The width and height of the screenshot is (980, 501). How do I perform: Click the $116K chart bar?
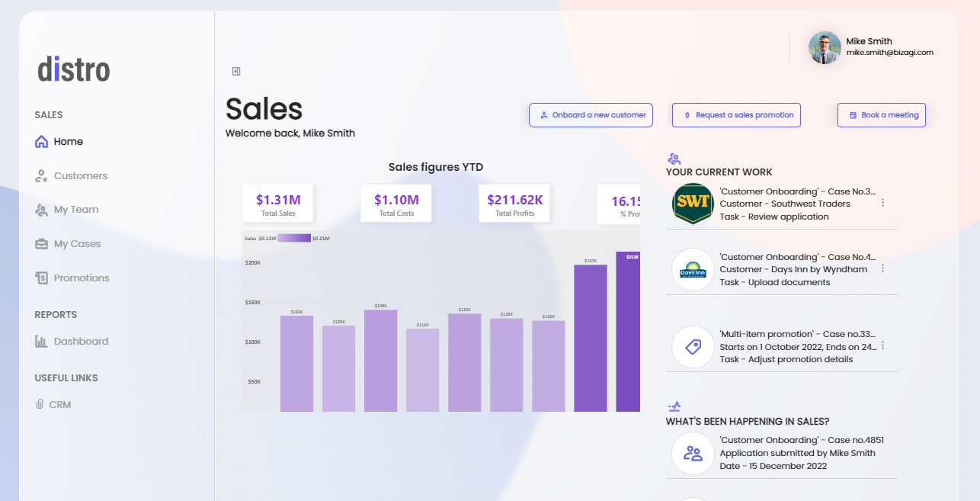[x=422, y=370]
